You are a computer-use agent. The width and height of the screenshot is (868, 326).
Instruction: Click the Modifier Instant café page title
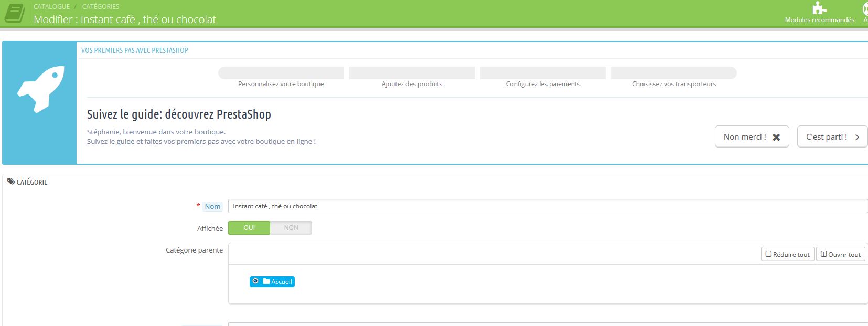(125, 19)
